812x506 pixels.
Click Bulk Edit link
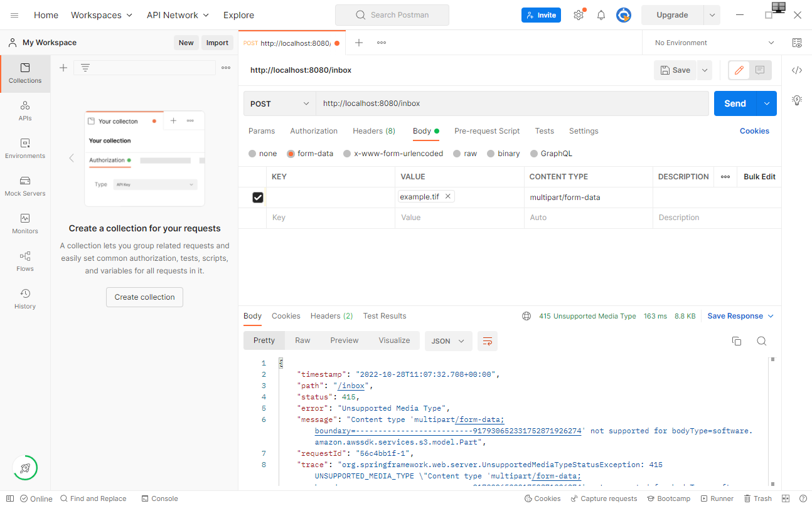point(759,177)
